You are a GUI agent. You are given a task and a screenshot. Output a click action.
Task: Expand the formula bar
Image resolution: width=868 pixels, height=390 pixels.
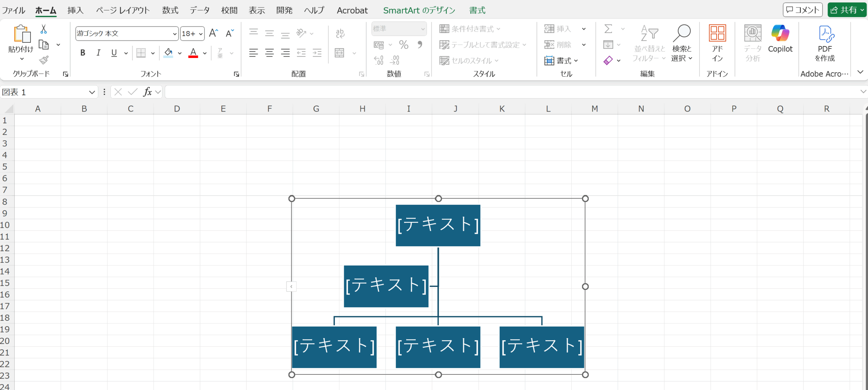863,92
